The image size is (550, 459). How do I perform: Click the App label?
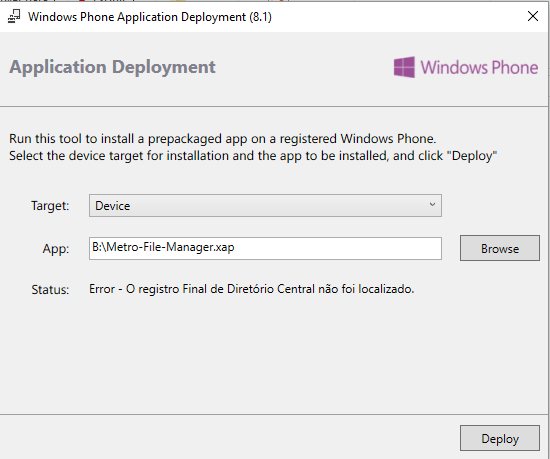pos(56,249)
